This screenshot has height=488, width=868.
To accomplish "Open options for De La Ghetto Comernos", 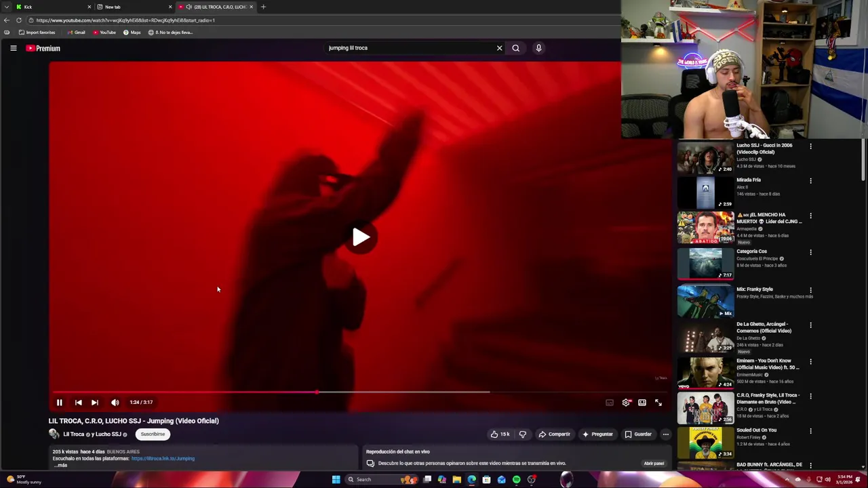I will click(810, 325).
